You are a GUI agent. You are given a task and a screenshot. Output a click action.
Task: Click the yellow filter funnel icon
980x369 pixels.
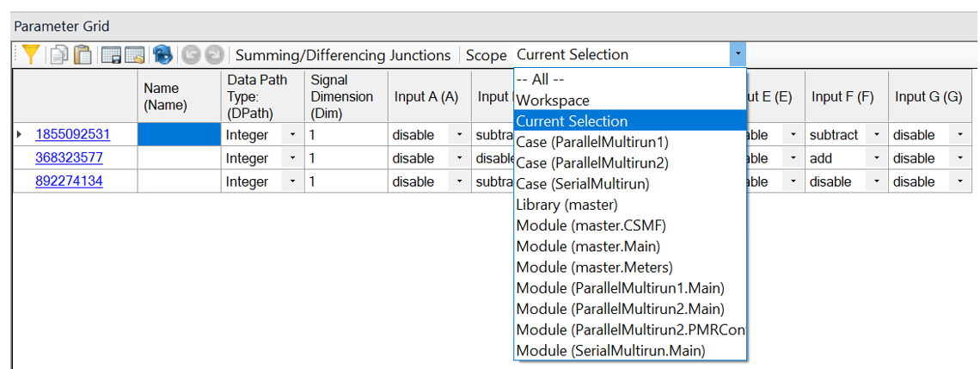click(x=31, y=55)
